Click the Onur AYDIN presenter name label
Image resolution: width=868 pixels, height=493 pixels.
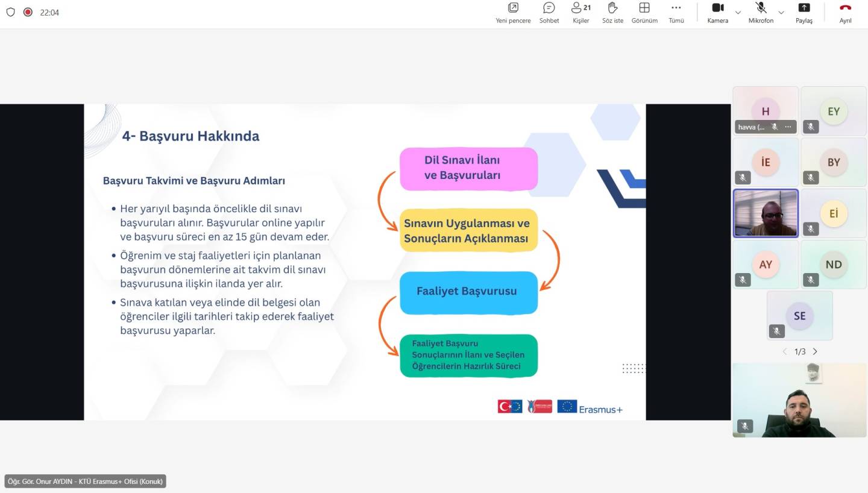85,482
